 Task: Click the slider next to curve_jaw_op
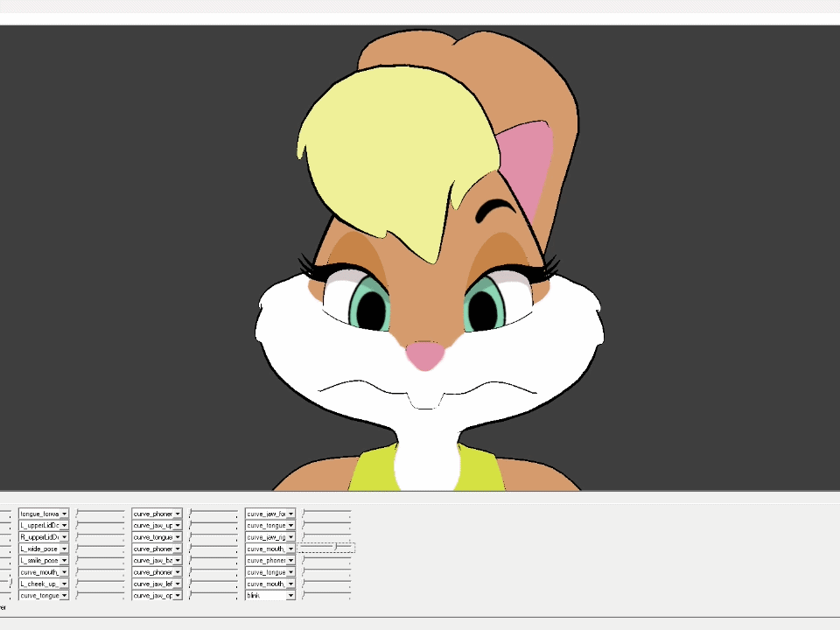click(x=213, y=595)
